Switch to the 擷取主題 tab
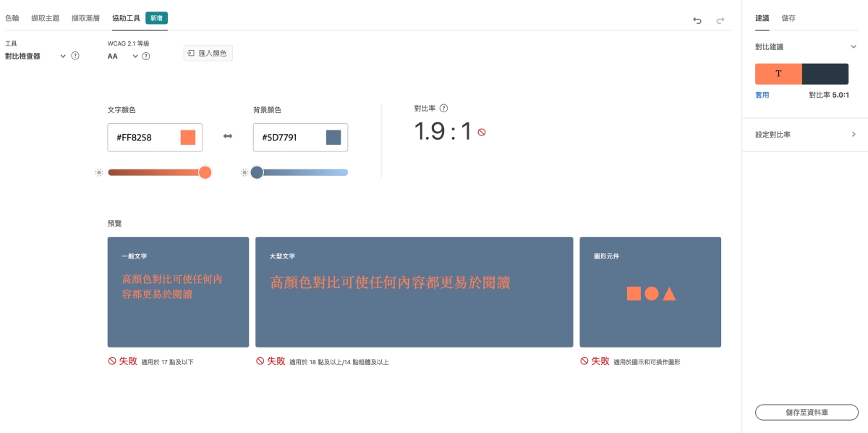Viewport: 868px width, 433px height. click(45, 18)
